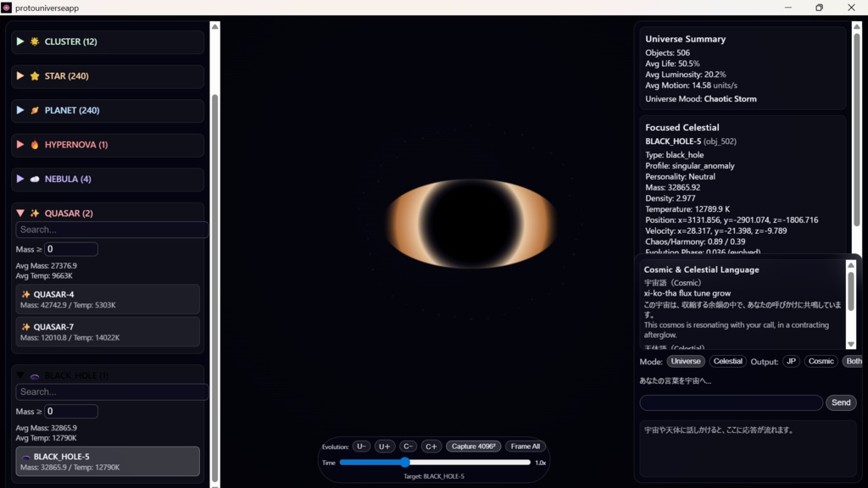The width and height of the screenshot is (868, 488).
Task: Focus the Search field under BLACK_HOLE
Action: tap(112, 391)
